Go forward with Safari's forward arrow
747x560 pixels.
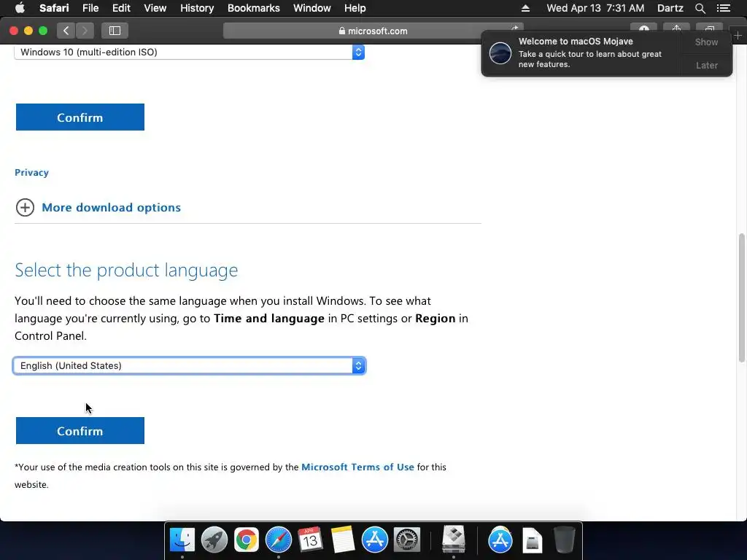coord(85,31)
